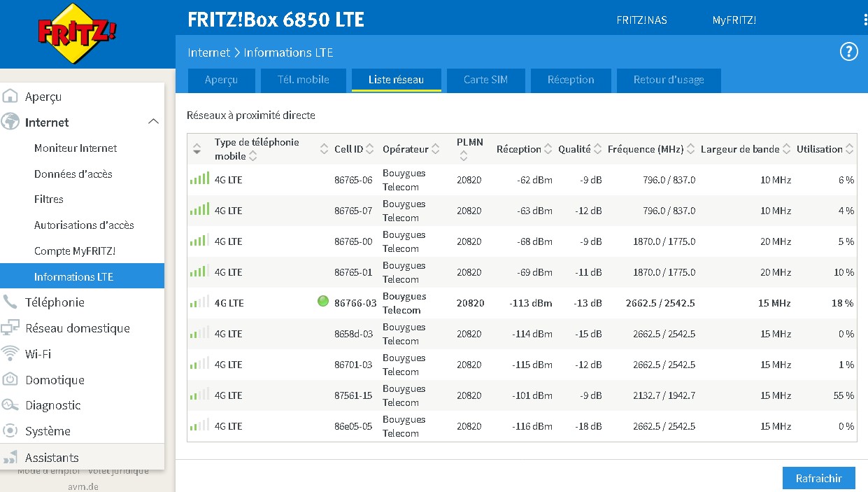Click the green connected dot for cell 86766-03

coord(322,302)
